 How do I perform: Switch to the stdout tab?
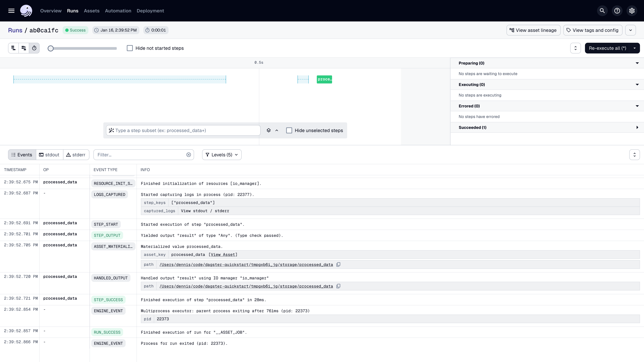[49, 155]
